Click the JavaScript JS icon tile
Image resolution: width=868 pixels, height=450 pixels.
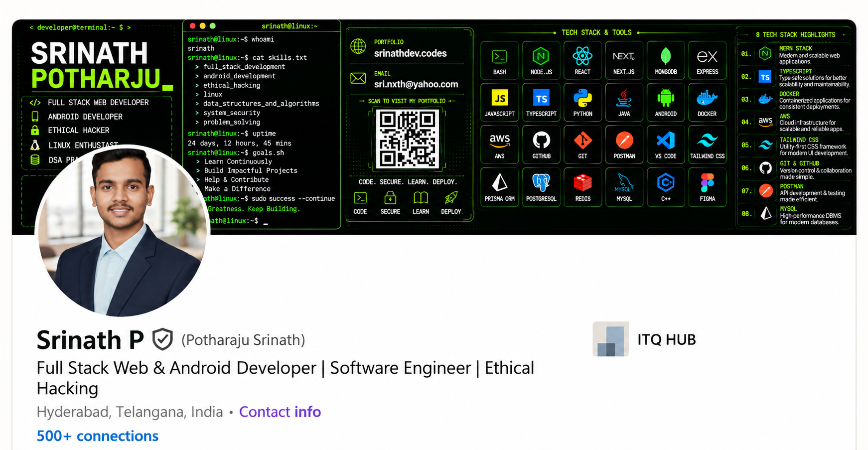tap(499, 102)
